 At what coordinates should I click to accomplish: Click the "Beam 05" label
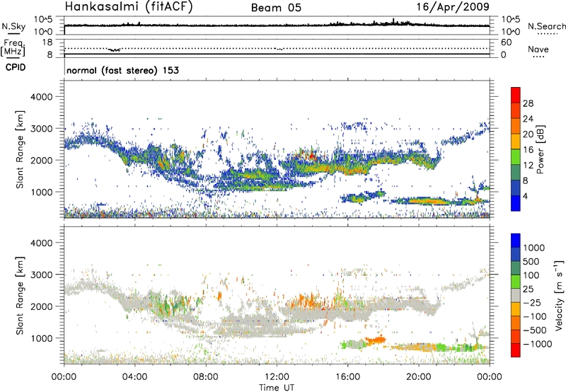276,8
